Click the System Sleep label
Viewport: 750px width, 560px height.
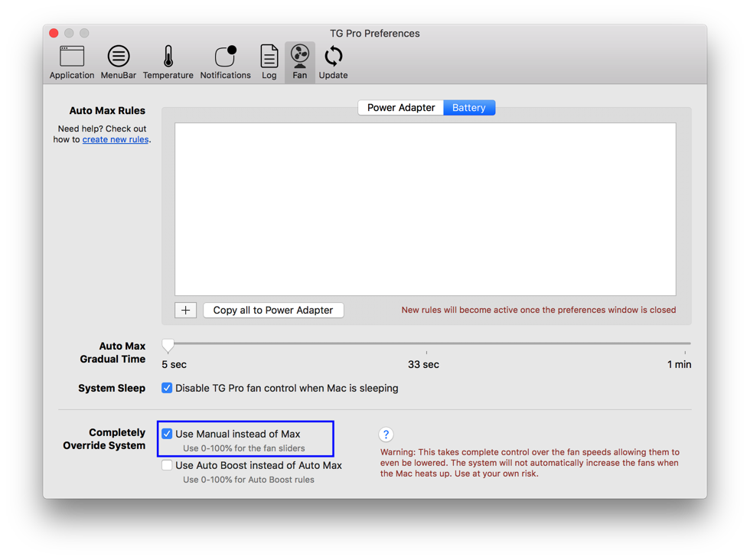click(x=112, y=389)
